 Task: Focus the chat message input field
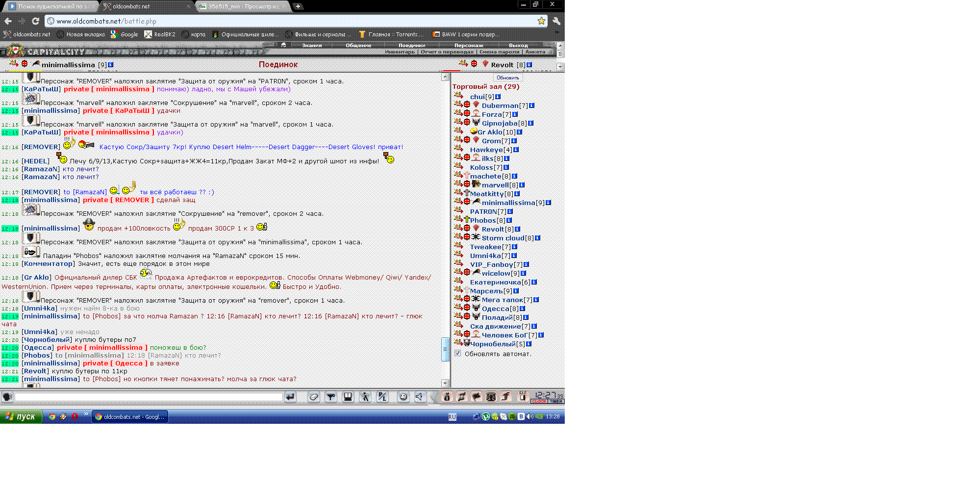pos(149,397)
